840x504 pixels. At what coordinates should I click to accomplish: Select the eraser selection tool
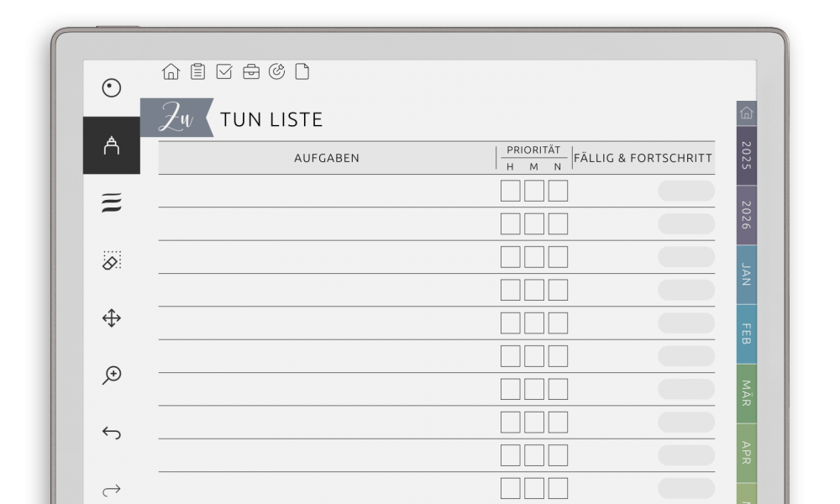(x=112, y=260)
